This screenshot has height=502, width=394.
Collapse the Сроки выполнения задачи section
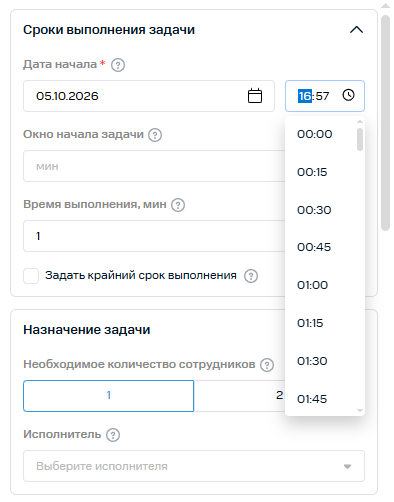(356, 30)
